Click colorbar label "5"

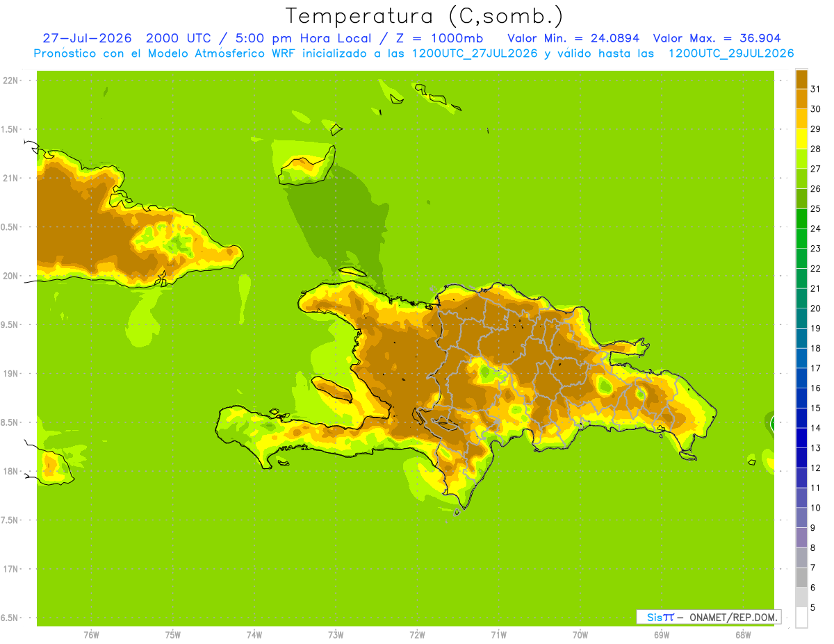[812, 607]
